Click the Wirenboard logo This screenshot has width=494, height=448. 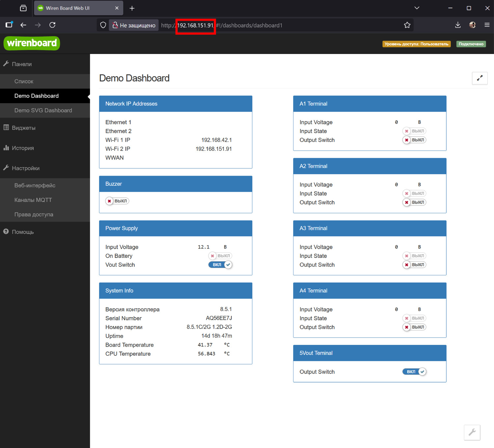[x=32, y=43]
